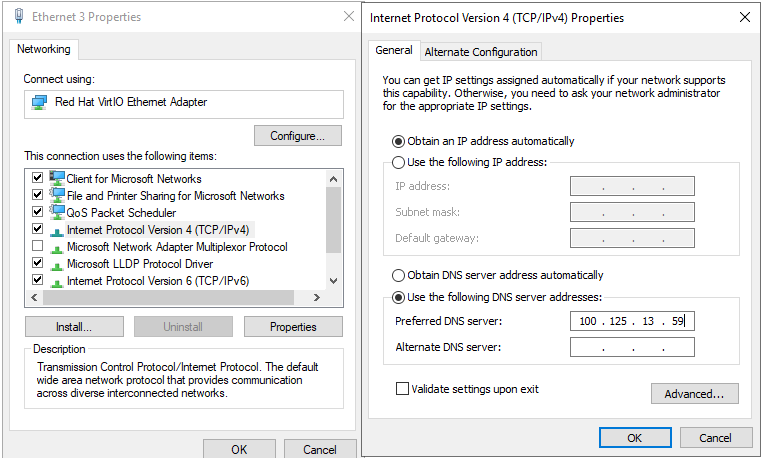Image resolution: width=763 pixels, height=458 pixels.
Task: Click the Ethernet 3 Properties title icon
Action: pyautogui.click(x=20, y=17)
